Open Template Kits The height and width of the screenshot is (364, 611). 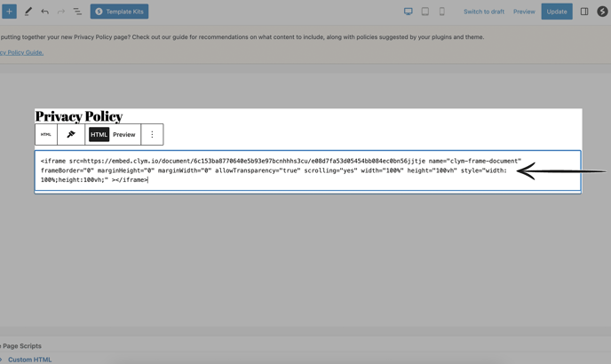[119, 12]
